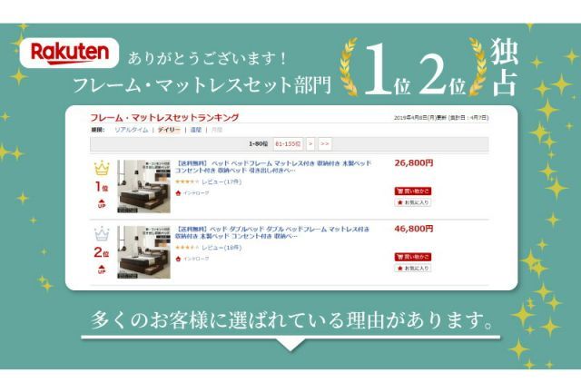Select the デイリー ranking period tab

pyautogui.click(x=169, y=130)
